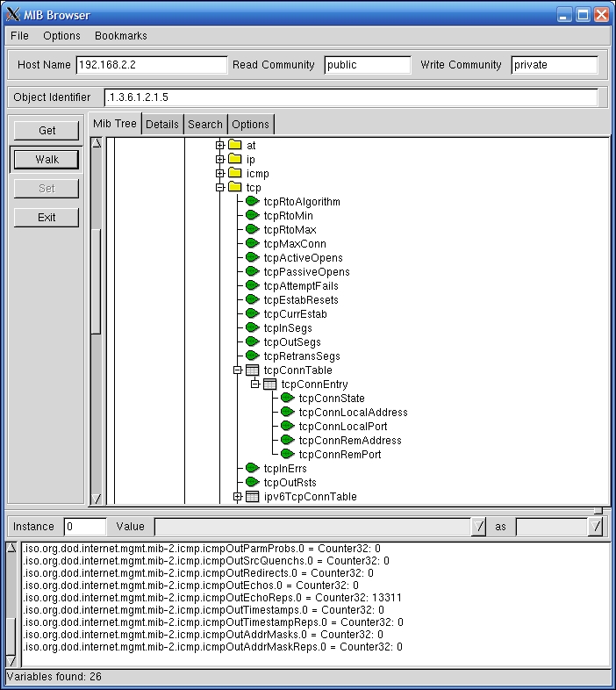Image resolution: width=616 pixels, height=690 pixels.
Task: Collapse the tcpConnTable node
Action: pos(238,370)
